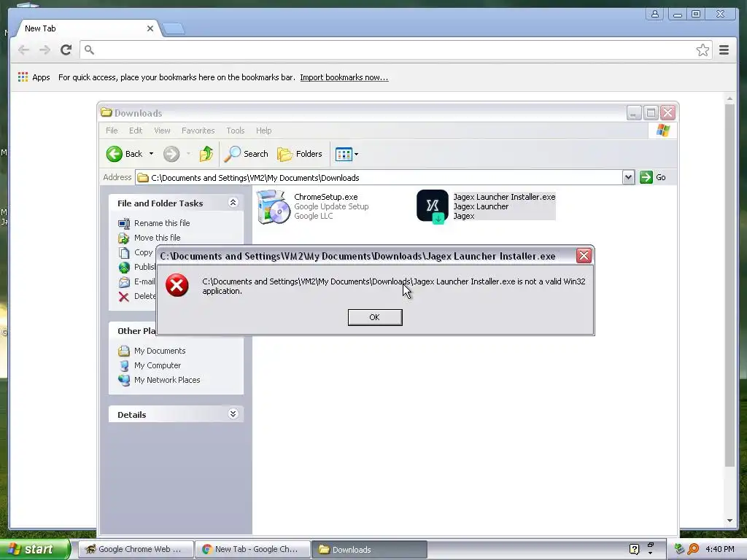Collapse the File and Folder Tasks panel

point(233,203)
